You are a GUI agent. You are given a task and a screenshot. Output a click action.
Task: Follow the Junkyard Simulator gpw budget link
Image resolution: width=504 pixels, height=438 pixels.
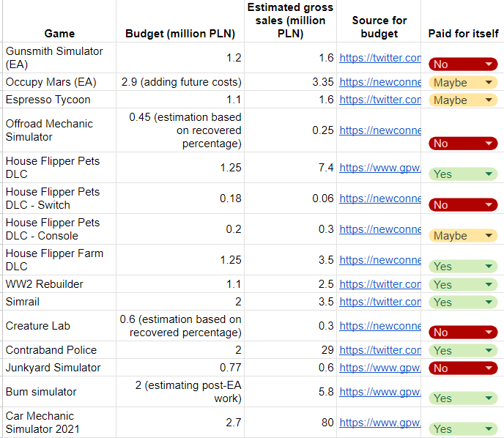pos(380,368)
